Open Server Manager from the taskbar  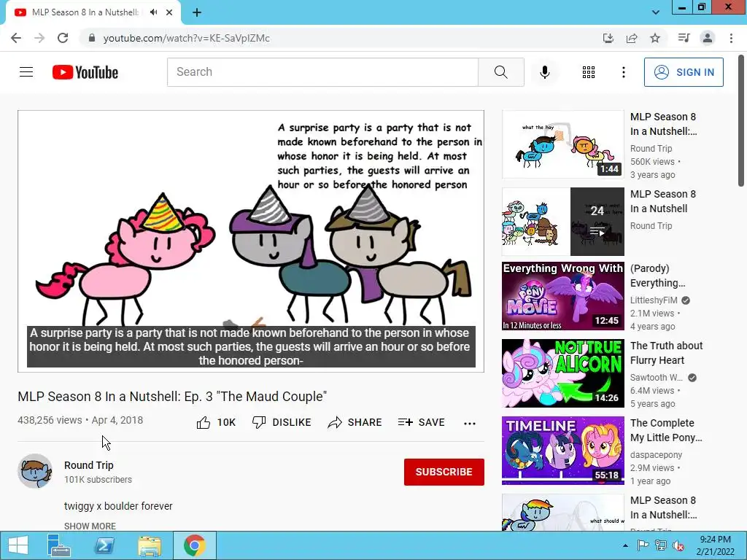click(x=59, y=545)
